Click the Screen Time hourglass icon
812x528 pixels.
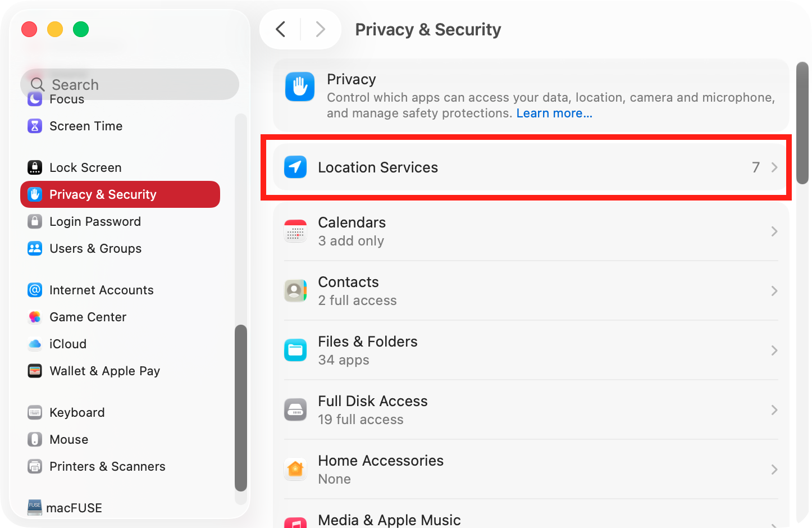click(x=34, y=126)
